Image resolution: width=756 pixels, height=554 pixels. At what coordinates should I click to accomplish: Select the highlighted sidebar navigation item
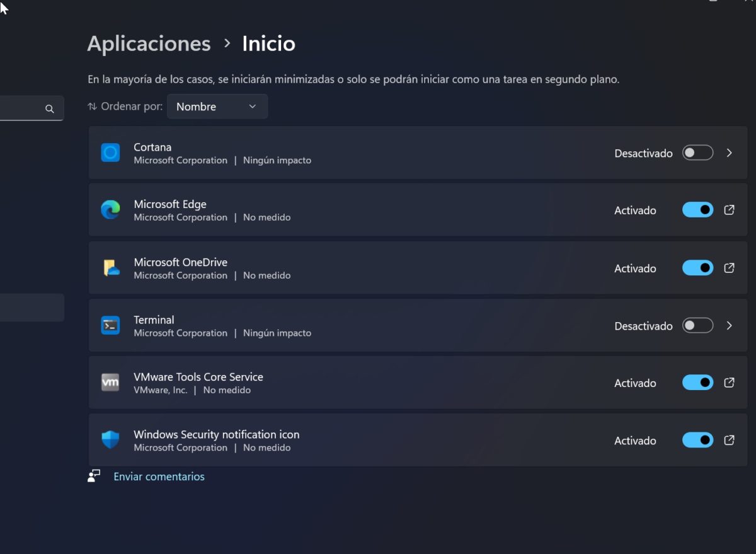click(x=31, y=308)
